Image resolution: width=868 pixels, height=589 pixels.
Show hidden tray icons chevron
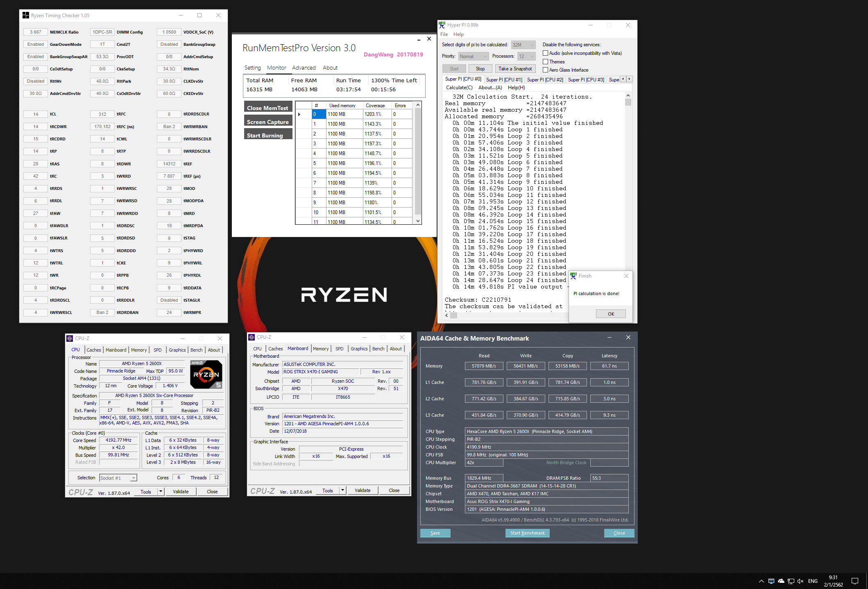point(761,581)
